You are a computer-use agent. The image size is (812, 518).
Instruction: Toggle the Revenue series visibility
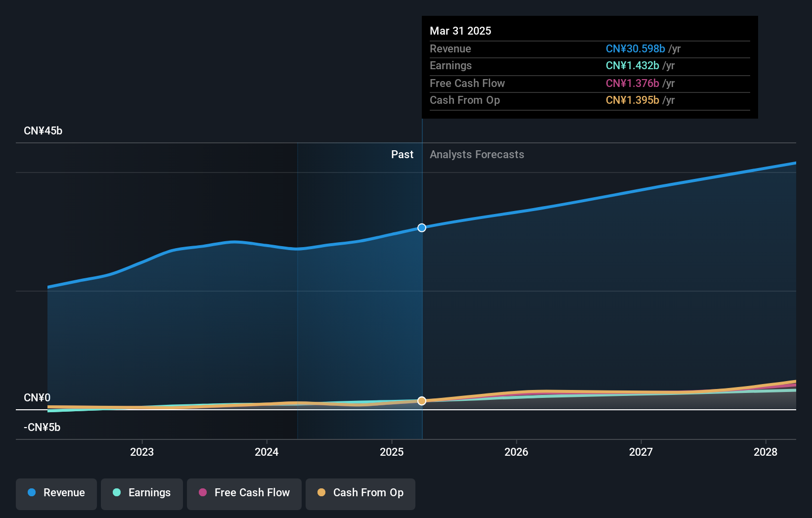56,493
